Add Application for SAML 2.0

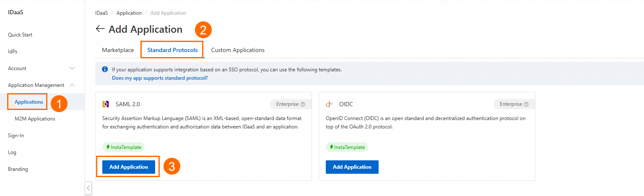click(x=129, y=167)
